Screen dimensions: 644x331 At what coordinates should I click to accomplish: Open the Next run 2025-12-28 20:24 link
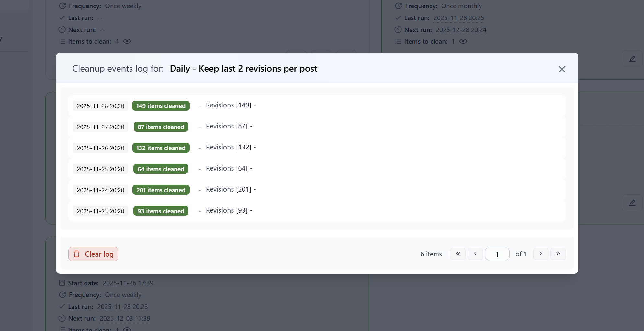(461, 29)
